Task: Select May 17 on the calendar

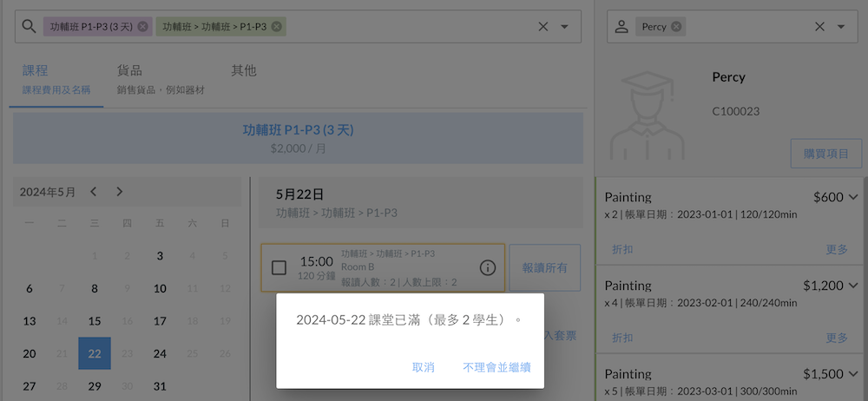Action: coord(160,321)
